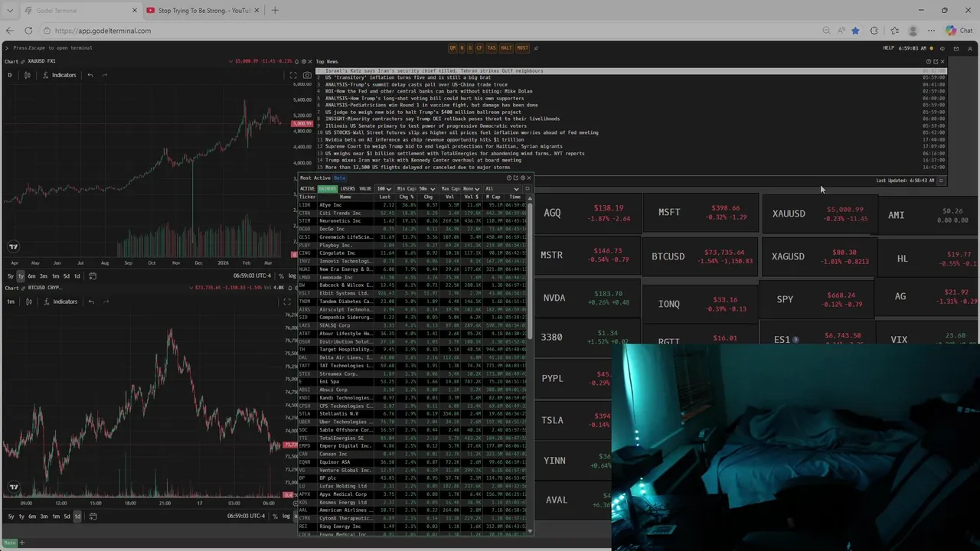The width and height of the screenshot is (980, 551).
Task: Select 1y range on XAUUSD chart
Action: 21,276
